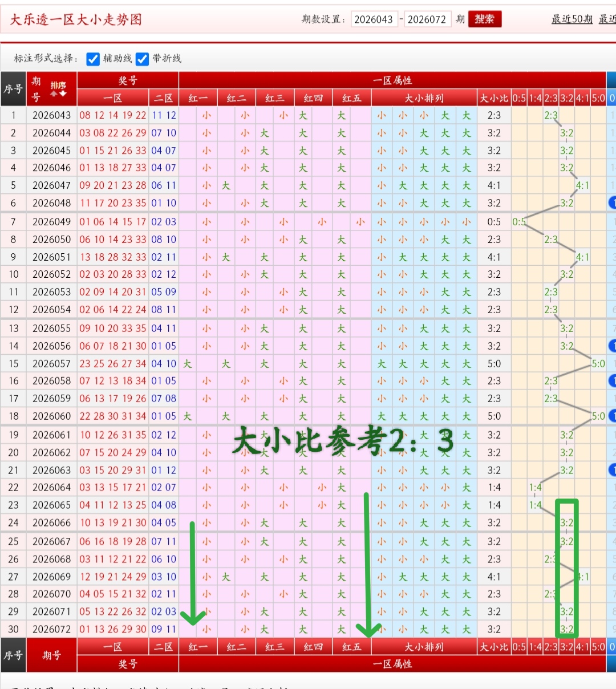This screenshot has width=616, height=689.
Task: Select issue number 2026057
Action: point(51,363)
